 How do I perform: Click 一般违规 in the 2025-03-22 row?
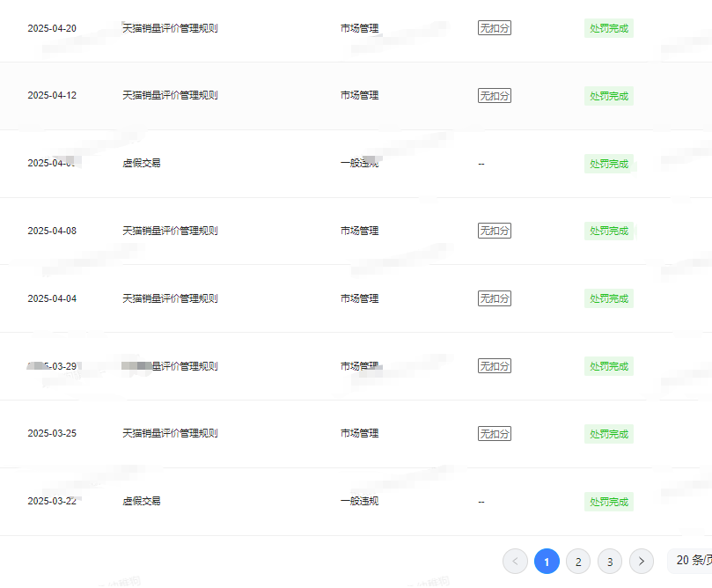click(359, 501)
